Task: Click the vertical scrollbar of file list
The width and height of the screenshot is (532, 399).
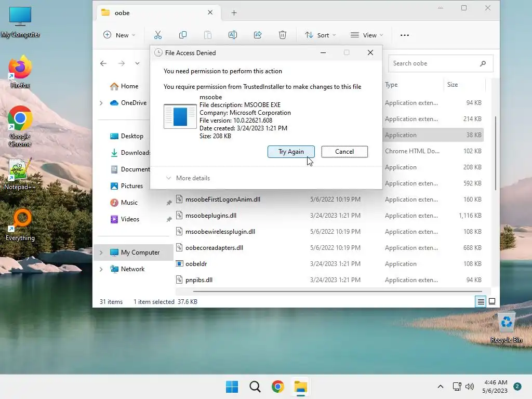Action: coord(495,153)
